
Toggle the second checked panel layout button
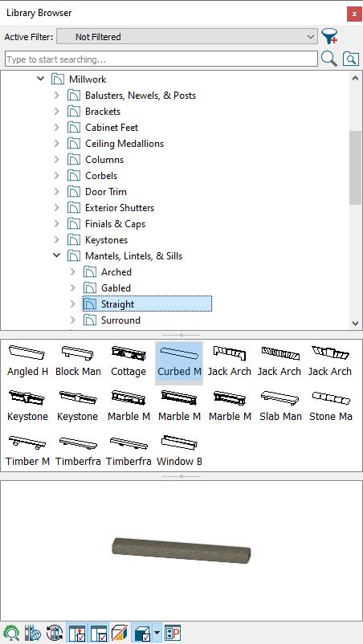(x=99, y=633)
